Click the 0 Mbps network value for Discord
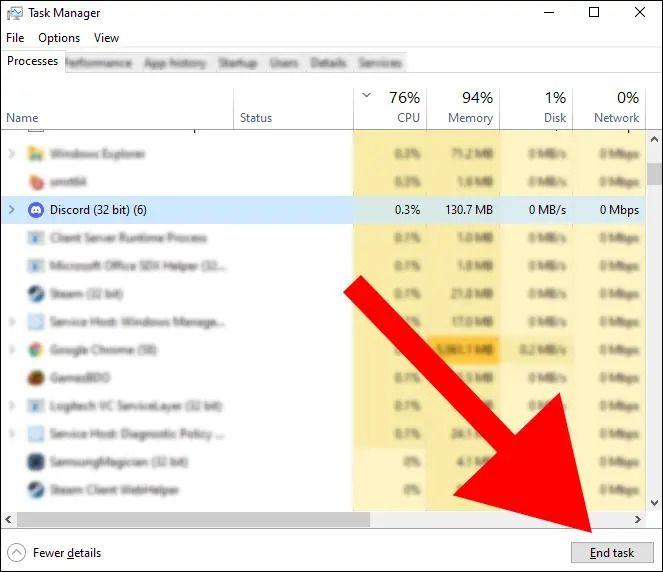663x572 pixels. tap(619, 210)
